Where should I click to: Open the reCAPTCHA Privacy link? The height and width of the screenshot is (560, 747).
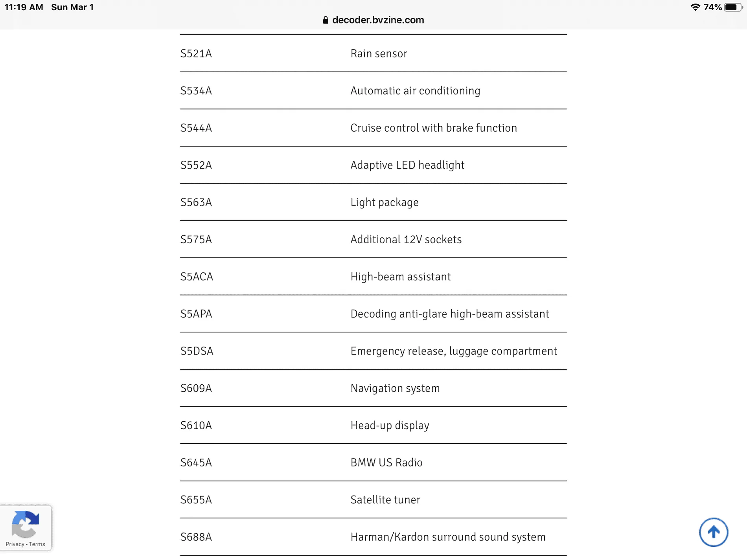pos(15,544)
